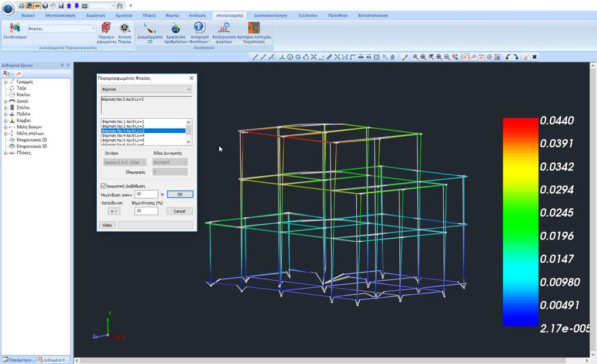Click Cancel in the dialog
The height and width of the screenshot is (364, 597).
(x=180, y=211)
